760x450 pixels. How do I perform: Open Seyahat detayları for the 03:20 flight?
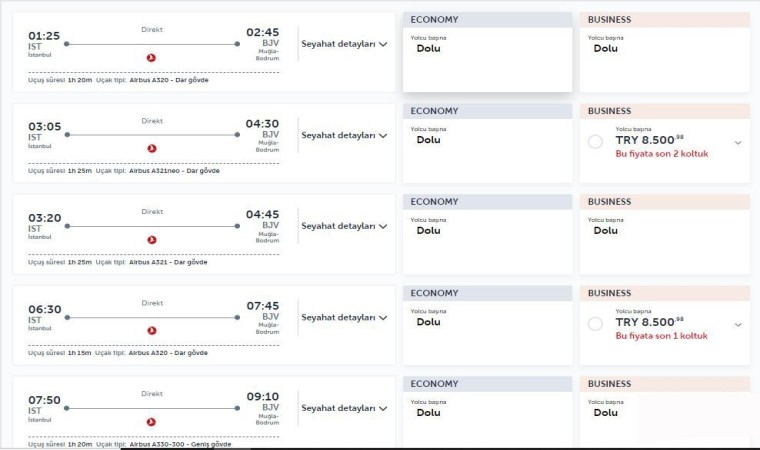344,226
